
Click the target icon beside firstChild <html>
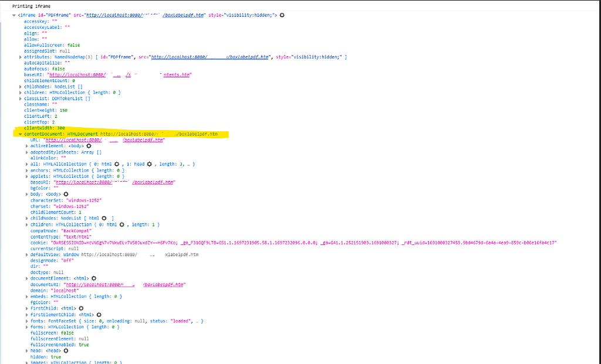[80, 308]
